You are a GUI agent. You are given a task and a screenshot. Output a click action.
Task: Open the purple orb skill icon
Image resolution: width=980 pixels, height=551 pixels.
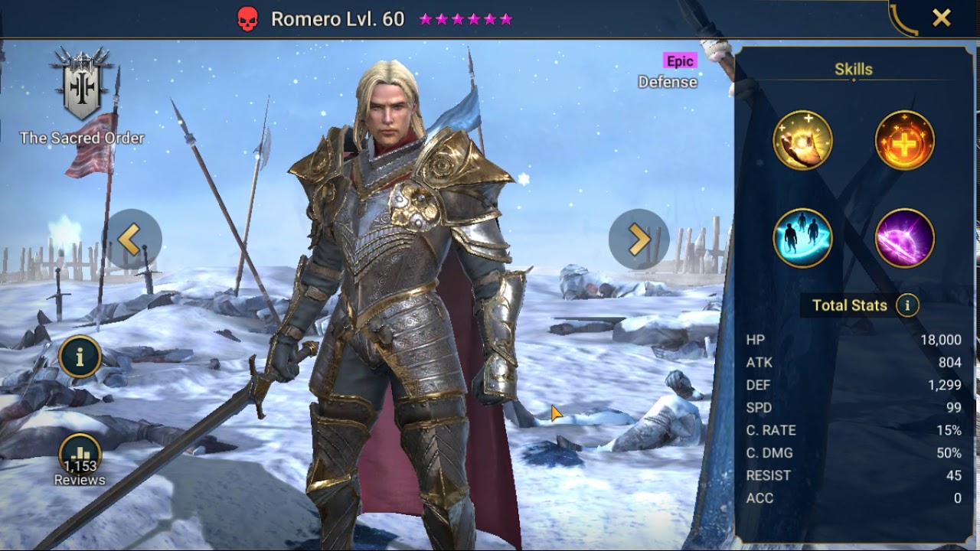[904, 238]
